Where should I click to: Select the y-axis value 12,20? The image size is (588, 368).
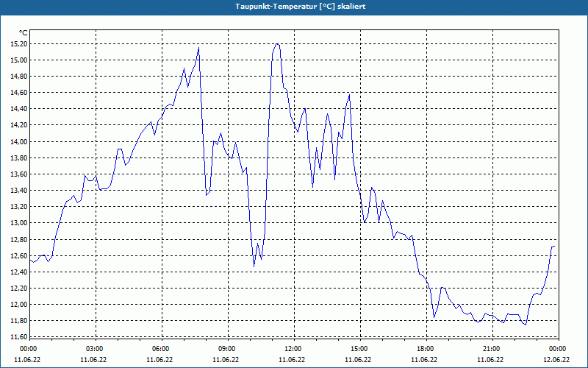tap(19, 289)
